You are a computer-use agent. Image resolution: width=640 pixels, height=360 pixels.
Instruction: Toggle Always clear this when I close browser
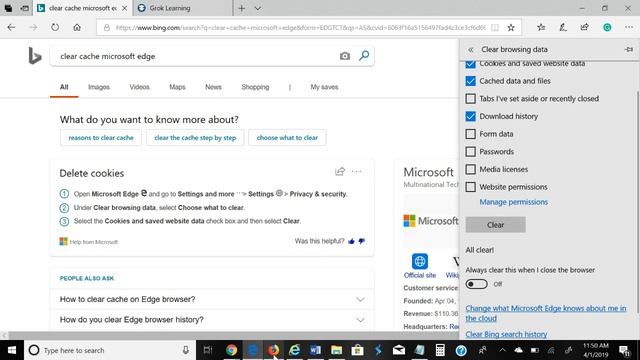pyautogui.click(x=476, y=284)
